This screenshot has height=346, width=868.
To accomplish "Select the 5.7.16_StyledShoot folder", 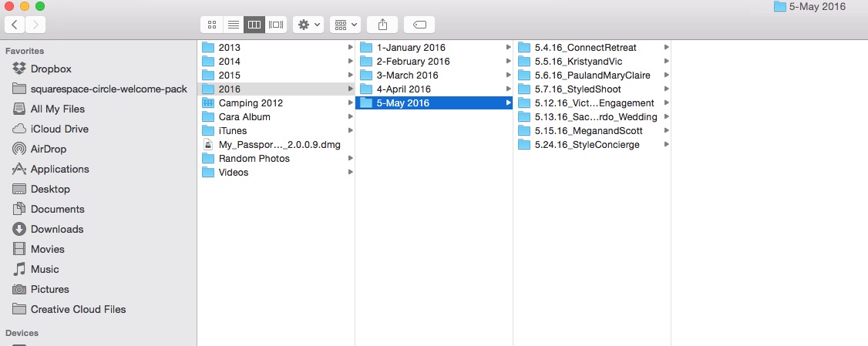I will point(592,89).
